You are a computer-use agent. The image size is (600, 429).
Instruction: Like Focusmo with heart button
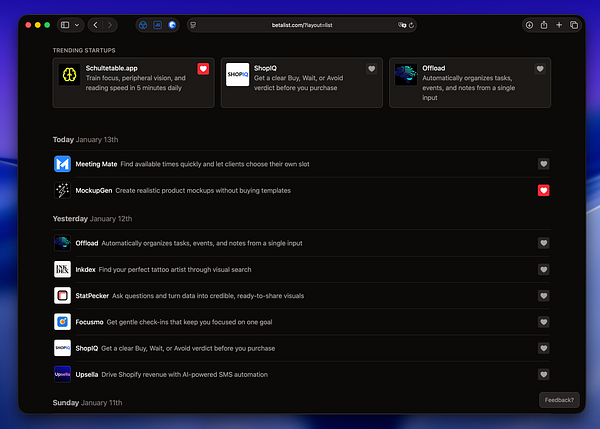click(544, 322)
